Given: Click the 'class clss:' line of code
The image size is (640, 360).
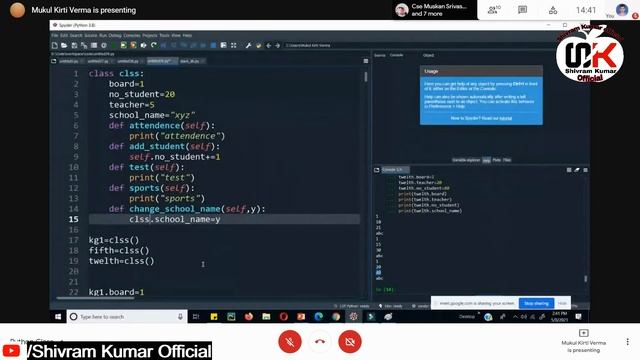Looking at the screenshot, I should 116,73.
